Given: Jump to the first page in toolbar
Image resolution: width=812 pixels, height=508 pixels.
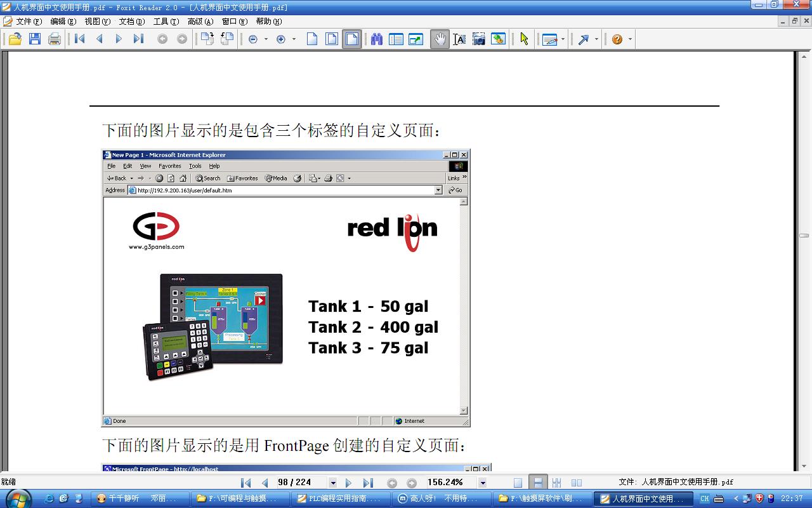Looking at the screenshot, I should pos(80,39).
